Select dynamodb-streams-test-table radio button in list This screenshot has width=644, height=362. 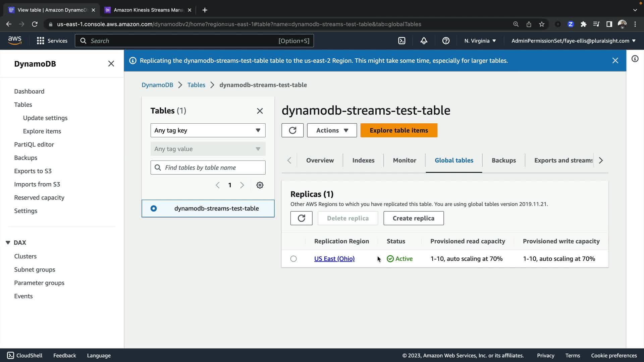pyautogui.click(x=154, y=208)
